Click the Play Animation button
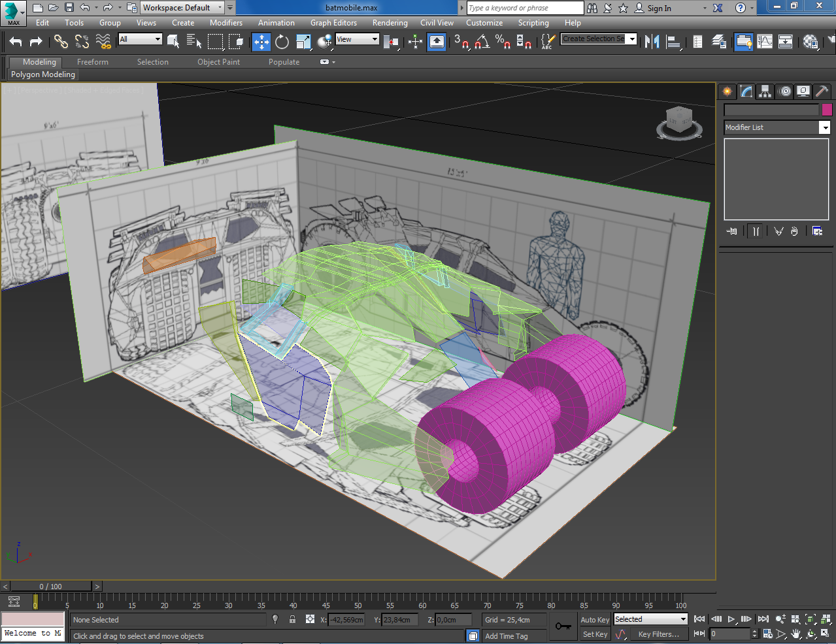 pos(731,619)
